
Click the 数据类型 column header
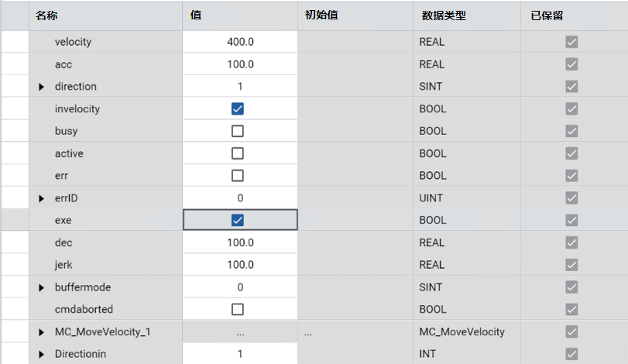(444, 15)
